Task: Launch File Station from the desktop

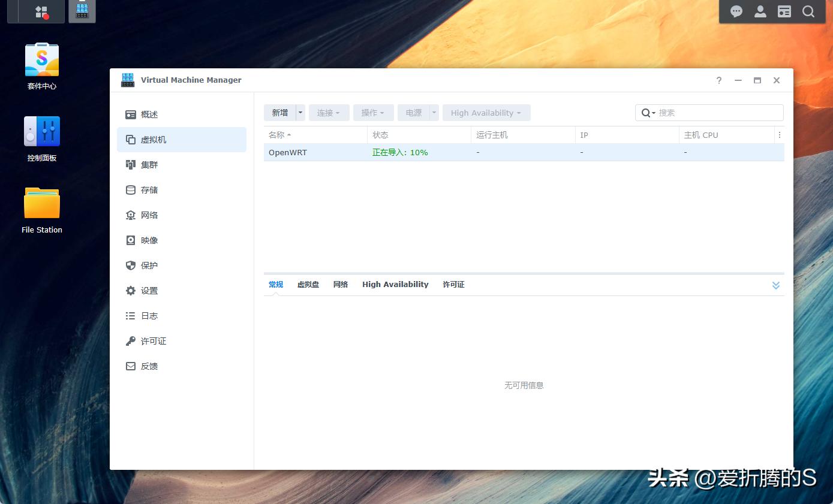Action: tap(41, 204)
